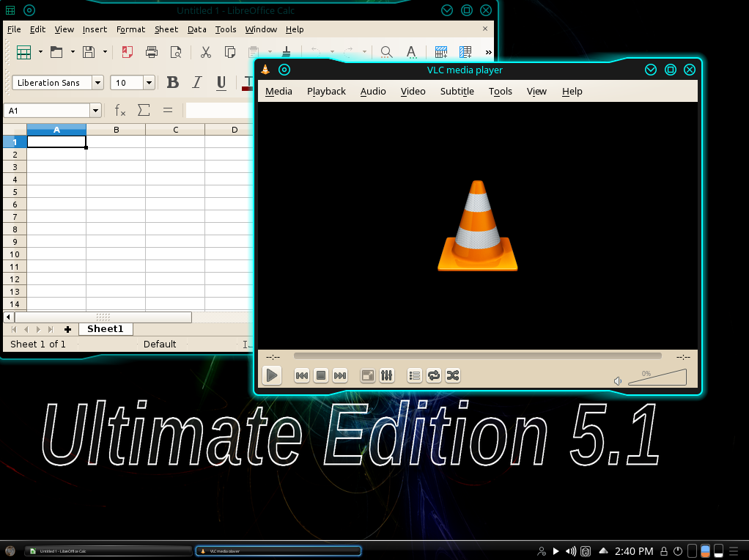Open the Sum function icon
The height and width of the screenshot is (560, 749).
pos(144,110)
